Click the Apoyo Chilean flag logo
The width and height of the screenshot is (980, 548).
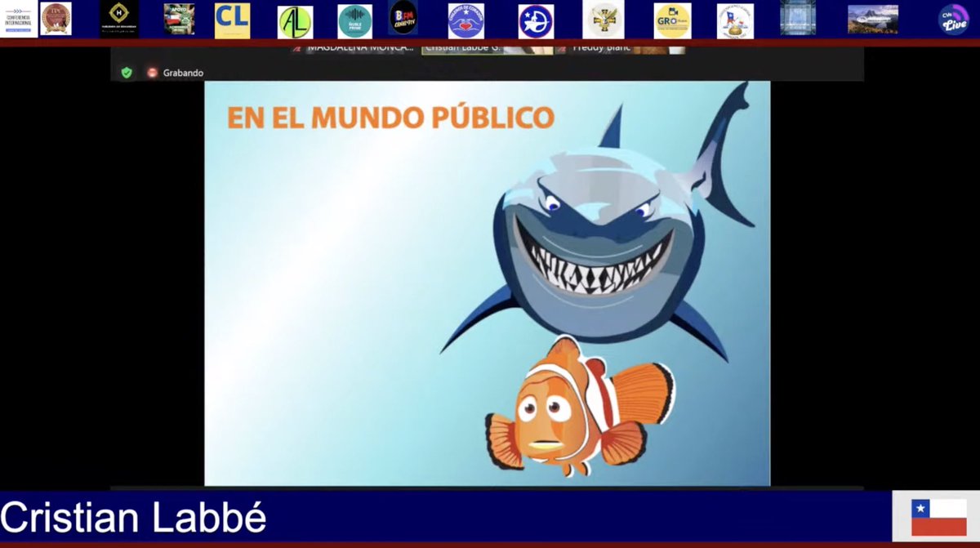179,19
